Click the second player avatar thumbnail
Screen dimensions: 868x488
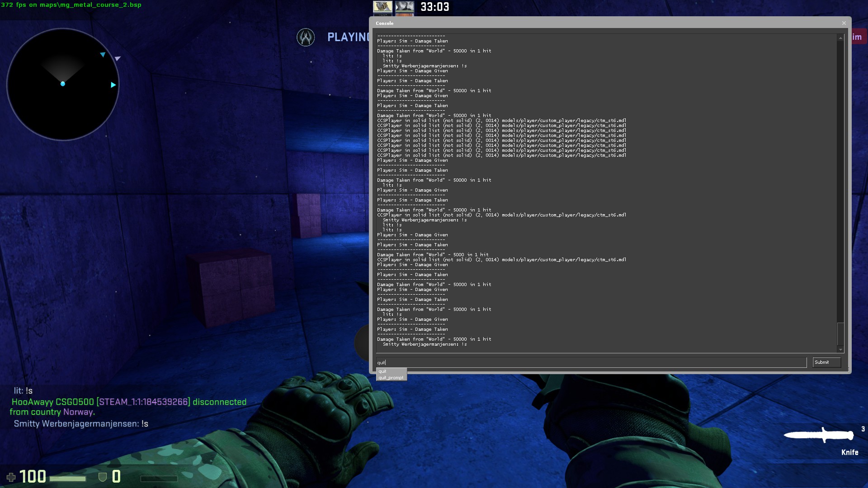click(405, 6)
